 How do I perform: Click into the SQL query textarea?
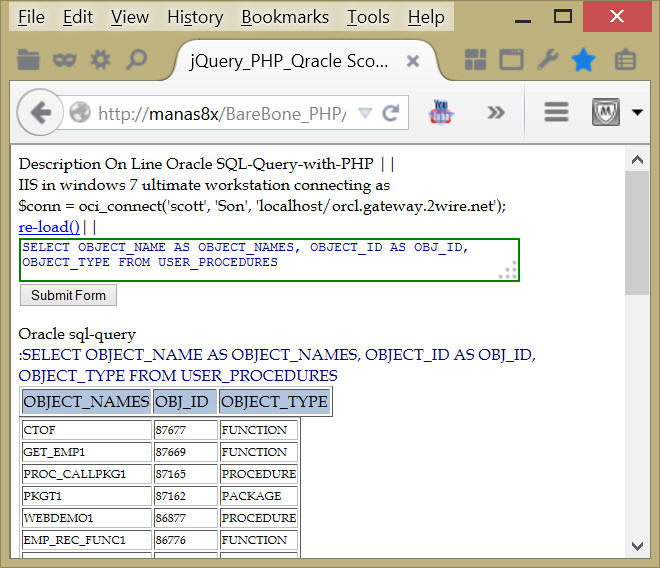[x=269, y=260]
